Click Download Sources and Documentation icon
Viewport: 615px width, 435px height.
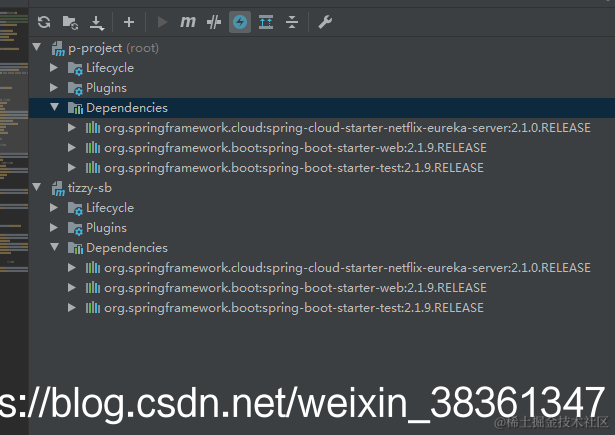(x=96, y=23)
